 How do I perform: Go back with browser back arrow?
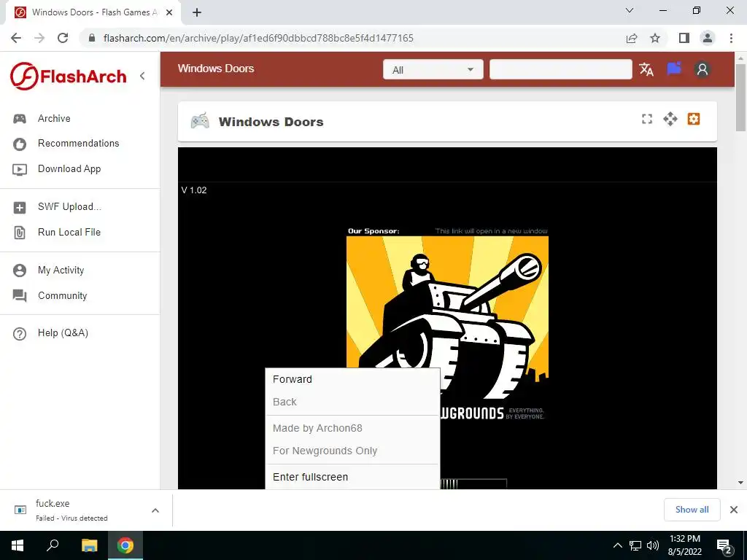pos(16,38)
